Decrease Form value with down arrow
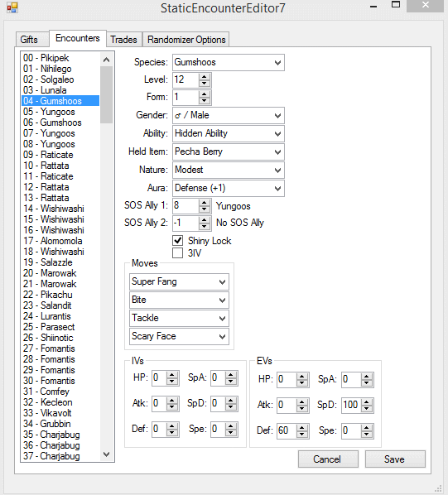This screenshot has width=448, height=495. tap(205, 101)
